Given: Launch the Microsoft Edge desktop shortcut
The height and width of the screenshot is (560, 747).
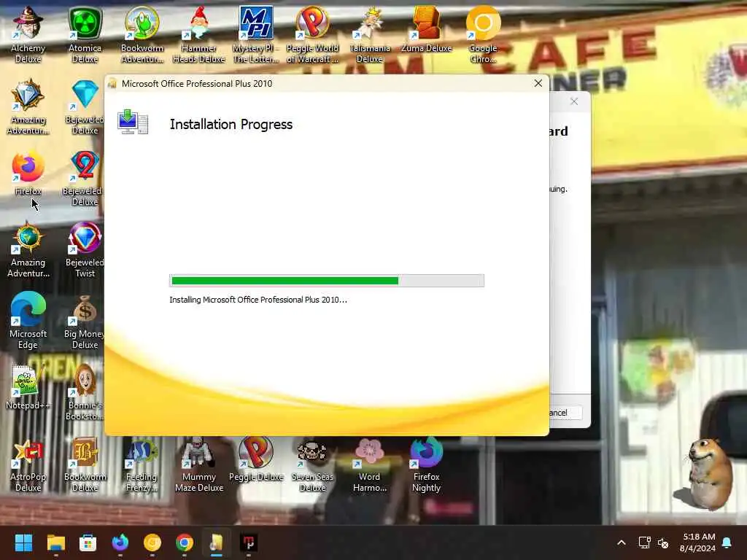Looking at the screenshot, I should tap(28, 321).
